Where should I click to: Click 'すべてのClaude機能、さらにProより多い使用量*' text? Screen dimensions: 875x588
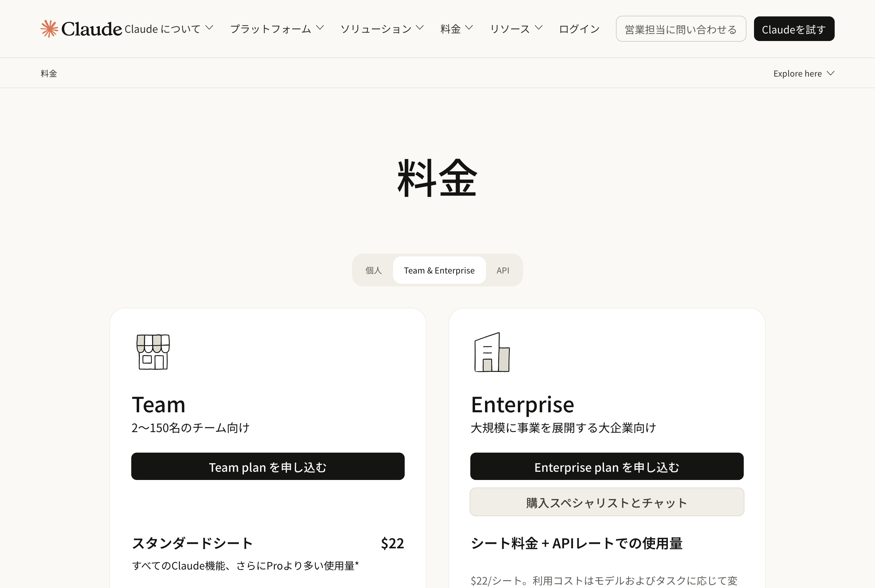(x=245, y=565)
